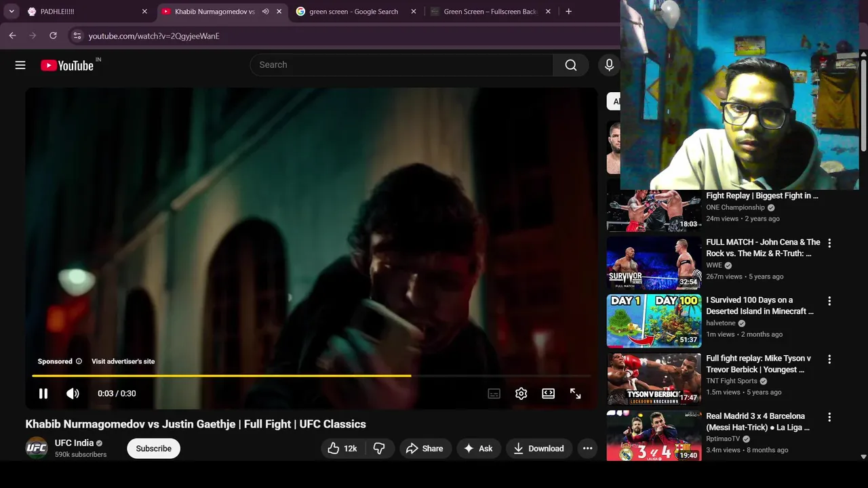Open more actions three-dot menu under video
This screenshot has height=488, width=868.
click(x=587, y=449)
